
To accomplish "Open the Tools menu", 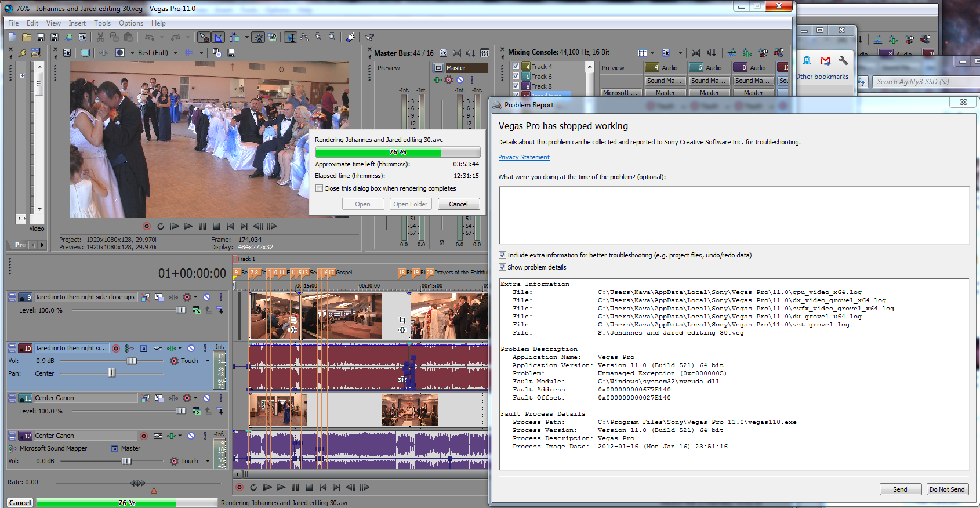I will click(x=102, y=23).
